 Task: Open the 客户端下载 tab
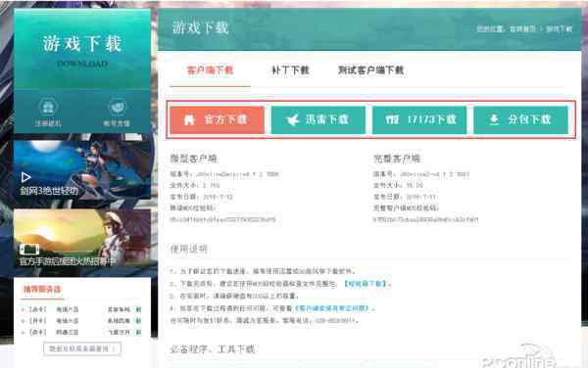pos(210,70)
